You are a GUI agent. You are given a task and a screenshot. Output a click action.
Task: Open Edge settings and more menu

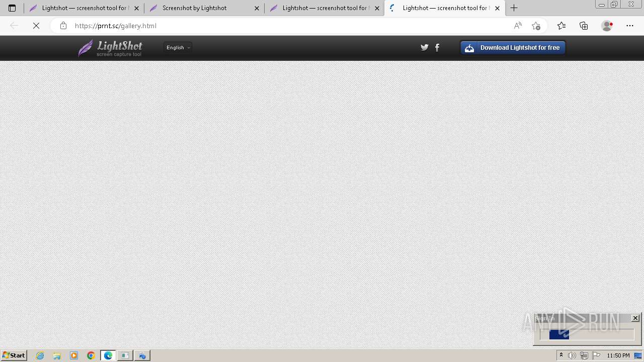pos(630,26)
